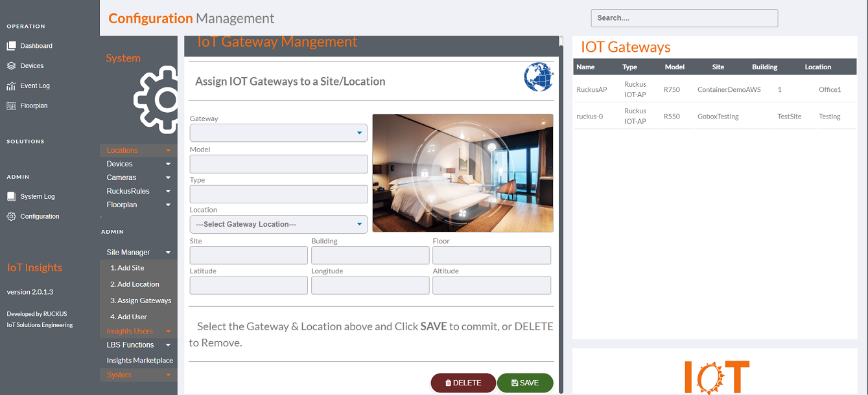Click the Altitude input field
This screenshot has height=395, width=868.
pos(492,286)
